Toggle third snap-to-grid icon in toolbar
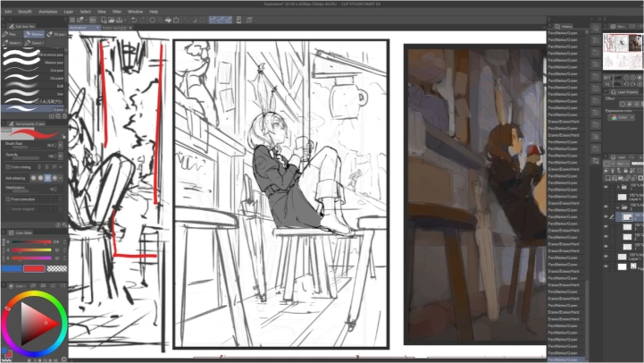644x363 pixels. pyautogui.click(x=229, y=20)
